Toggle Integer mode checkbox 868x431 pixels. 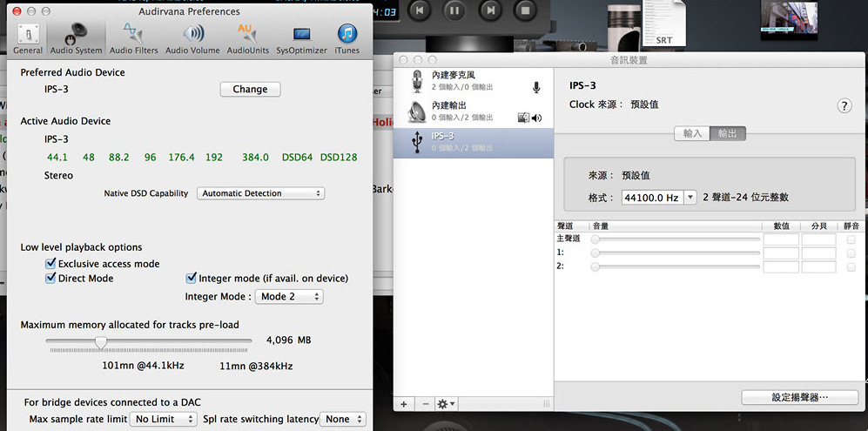point(192,278)
